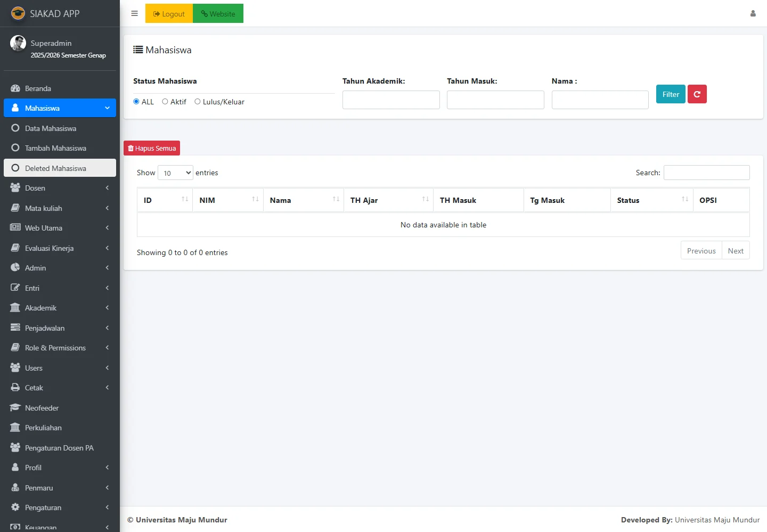The width and height of the screenshot is (767, 532).
Task: Select the ALL status radio button
Action: point(136,102)
